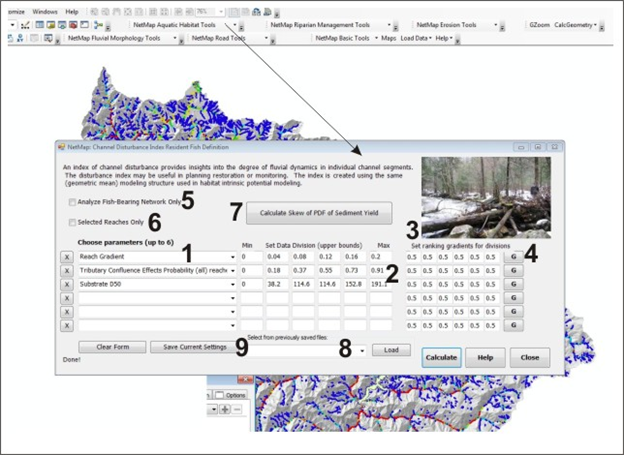Screen dimensions: 624x455
Task: Open the Help menu in menu bar
Action: pyautogui.click(x=72, y=11)
